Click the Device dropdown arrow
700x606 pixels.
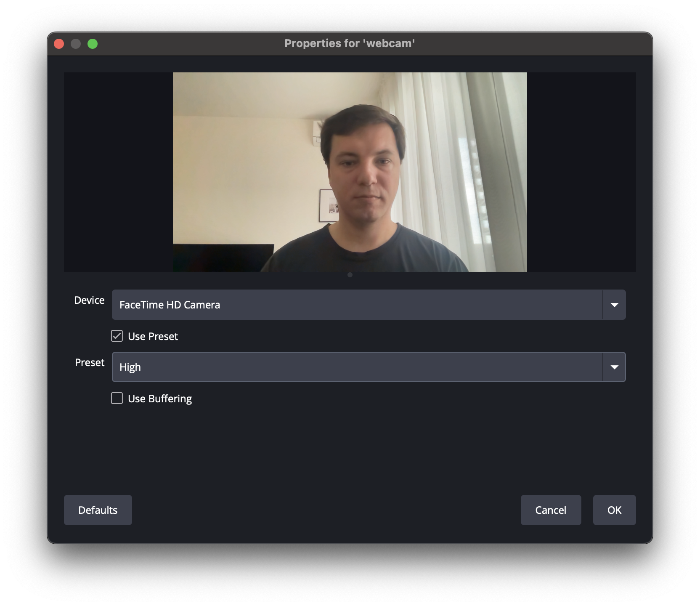coord(614,305)
